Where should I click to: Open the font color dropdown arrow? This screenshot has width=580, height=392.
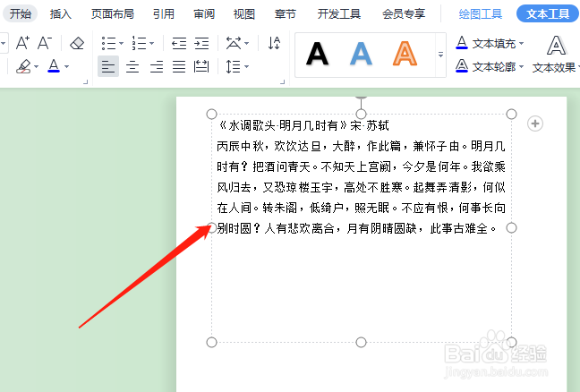(66, 66)
